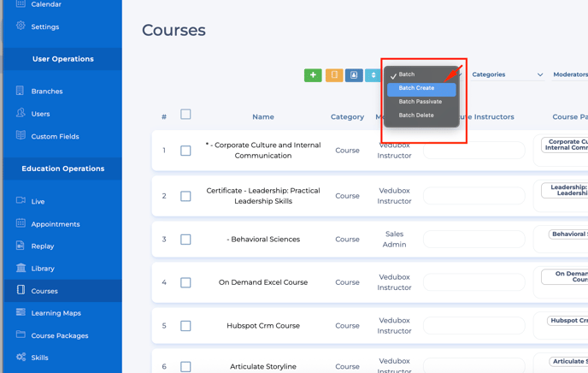Choose Batch Create from the dropdown menu
The width and height of the screenshot is (588, 373).
(x=417, y=88)
